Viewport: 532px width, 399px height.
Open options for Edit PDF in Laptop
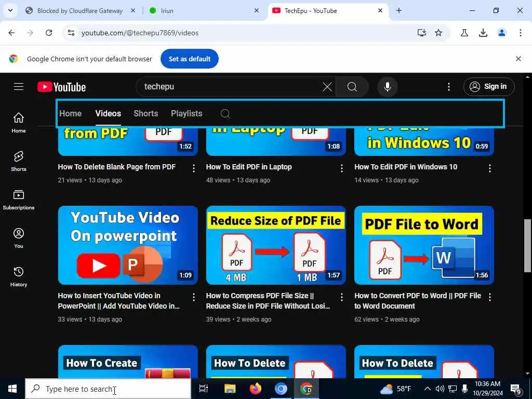pyautogui.click(x=342, y=168)
